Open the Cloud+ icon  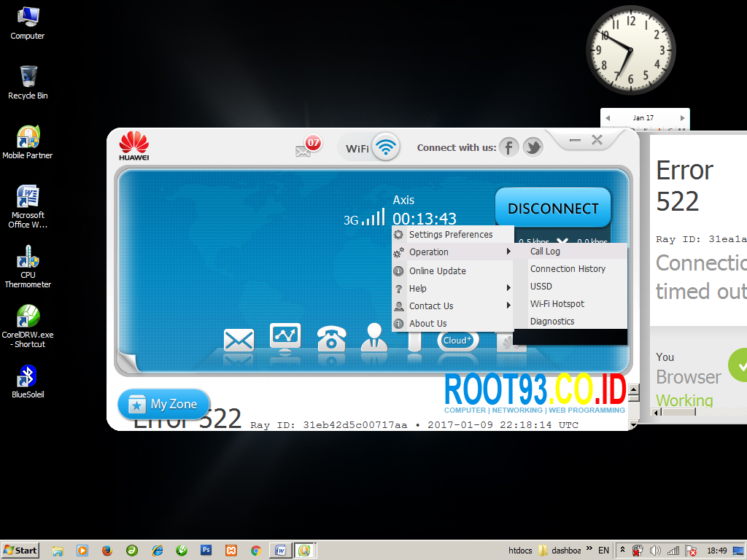pyautogui.click(x=457, y=341)
